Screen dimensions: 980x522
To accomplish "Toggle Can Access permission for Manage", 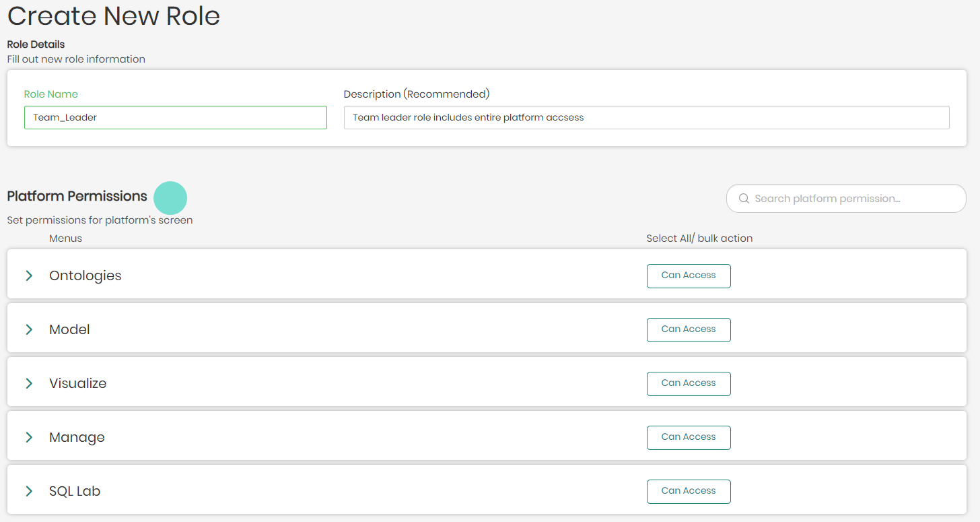I will click(689, 437).
